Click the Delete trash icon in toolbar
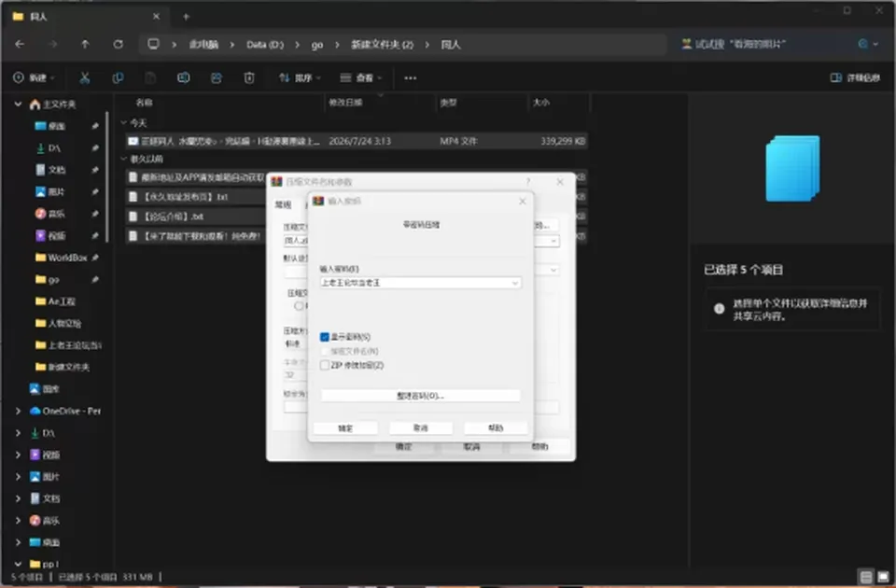 pyautogui.click(x=249, y=77)
